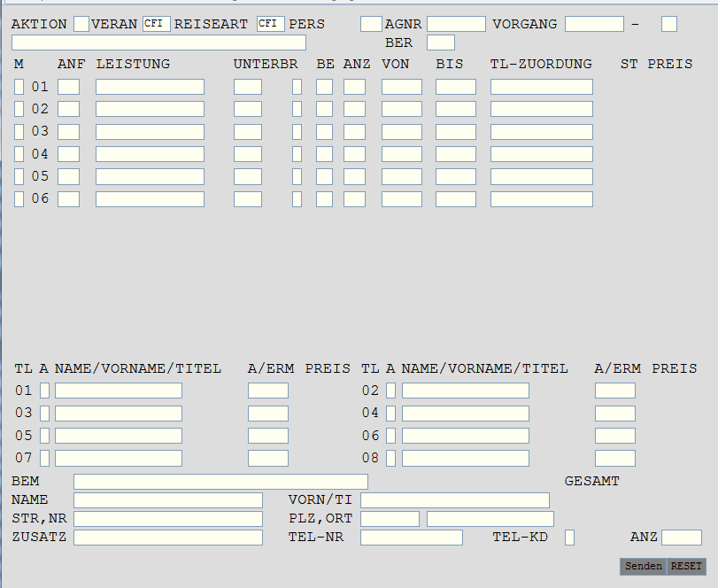Click the Senden button

[x=643, y=566]
